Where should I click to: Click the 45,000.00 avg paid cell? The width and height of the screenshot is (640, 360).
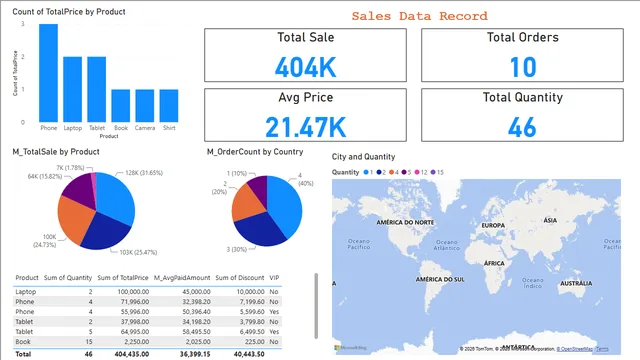196,292
